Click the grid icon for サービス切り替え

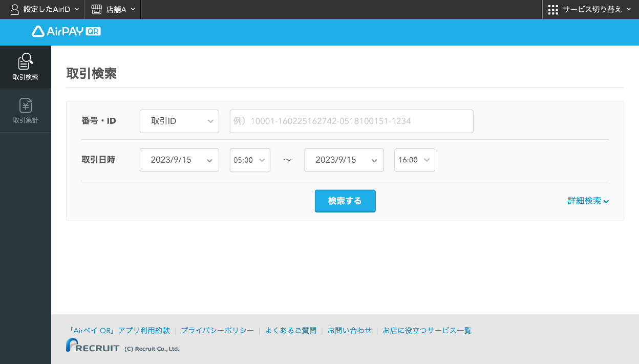[x=553, y=9]
